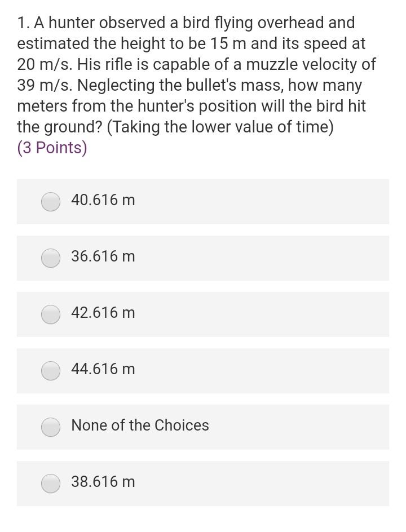Click the "(3 Points)" purple text
Viewport: 406px width, 532px height.
click(52, 148)
